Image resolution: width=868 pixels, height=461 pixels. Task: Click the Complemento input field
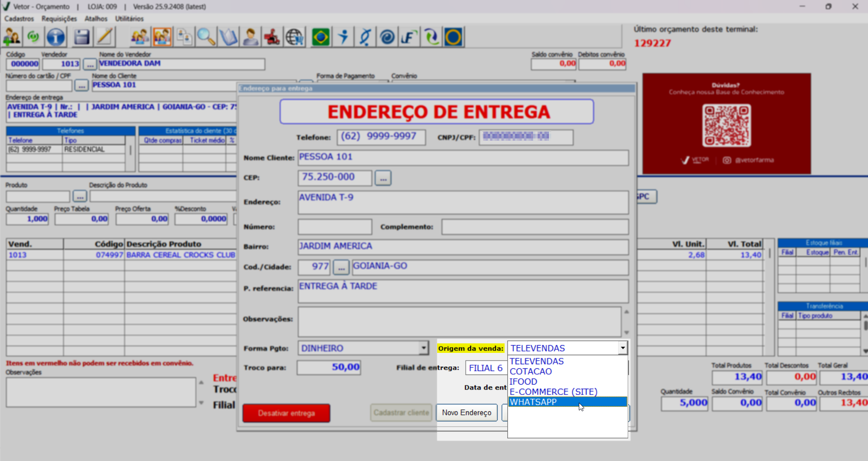pos(535,227)
